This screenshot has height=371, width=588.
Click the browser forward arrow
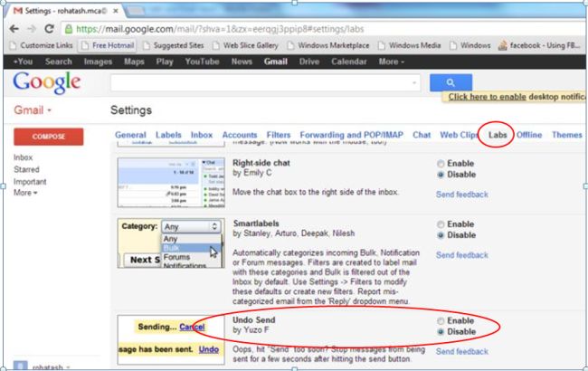(x=32, y=29)
